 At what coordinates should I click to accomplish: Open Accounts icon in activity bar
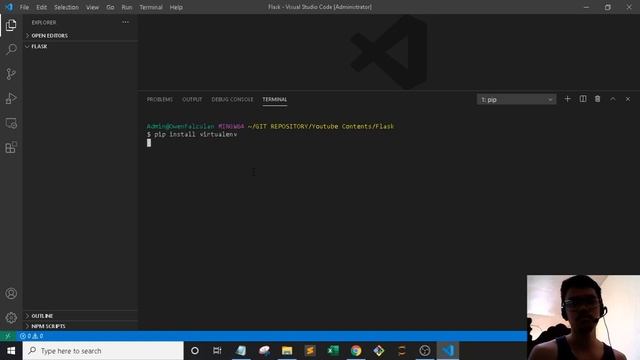(x=11, y=293)
